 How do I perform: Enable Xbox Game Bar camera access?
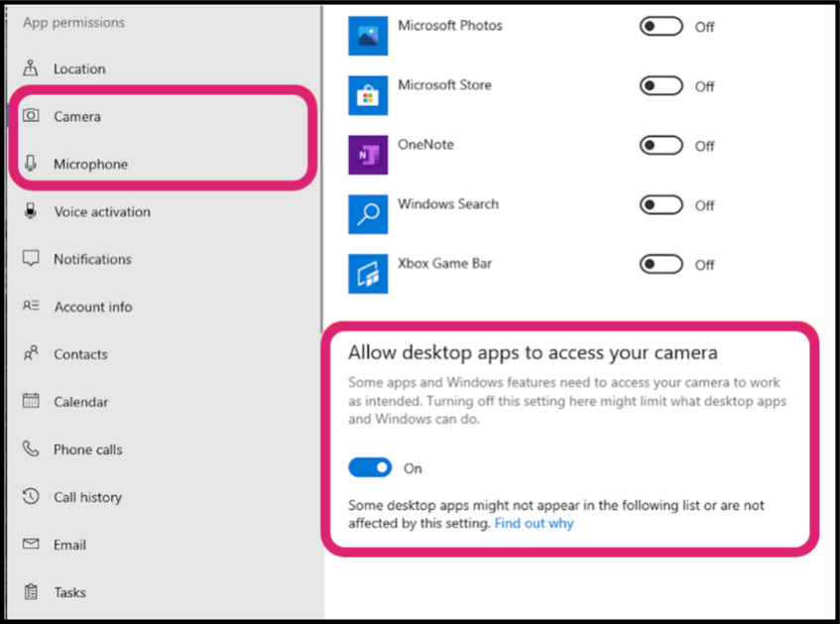[661, 264]
